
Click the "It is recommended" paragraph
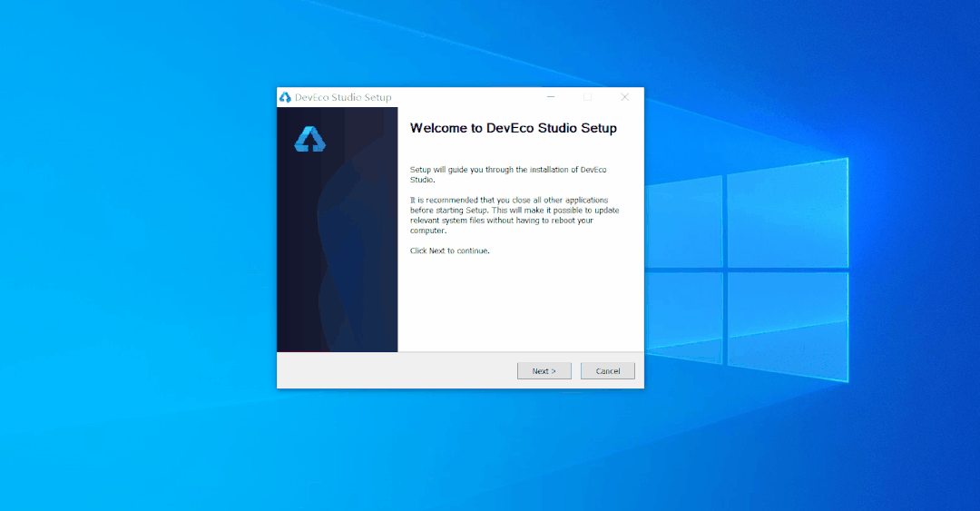(514, 215)
